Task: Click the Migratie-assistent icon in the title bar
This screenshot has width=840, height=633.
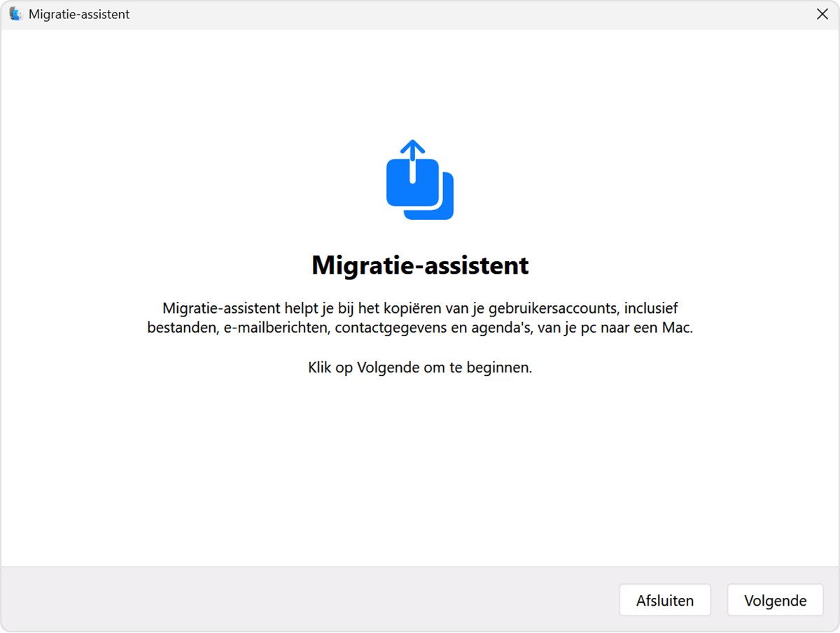Action: point(15,14)
